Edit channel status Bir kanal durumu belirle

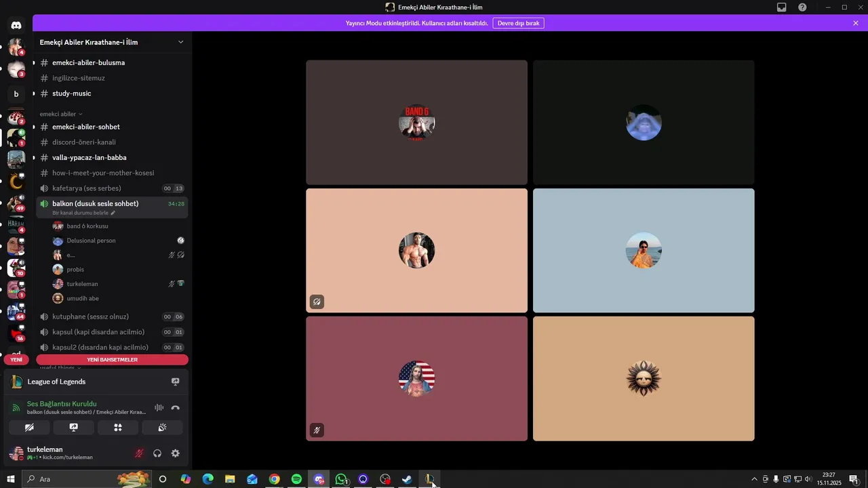coord(84,213)
